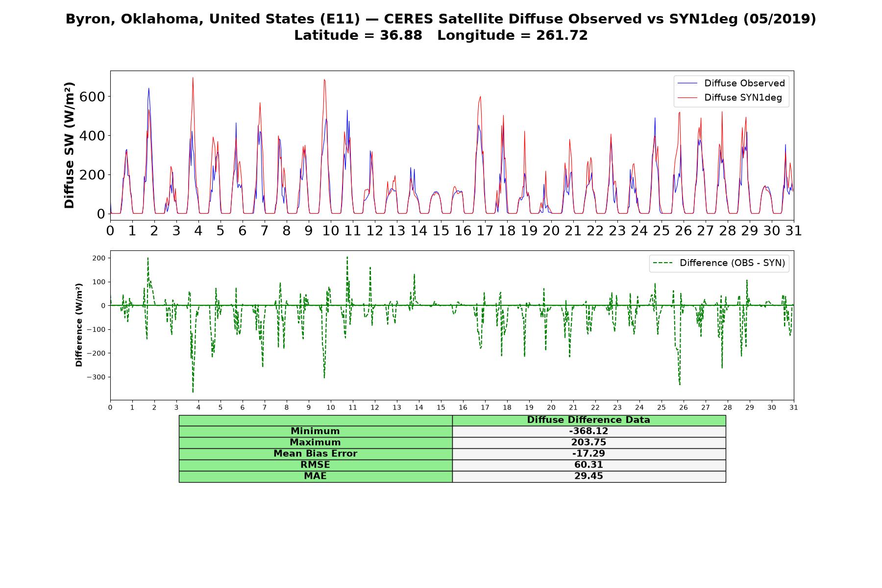Click the 600 tick label on upper y-axis
This screenshot has height=588, width=882.
point(92,97)
